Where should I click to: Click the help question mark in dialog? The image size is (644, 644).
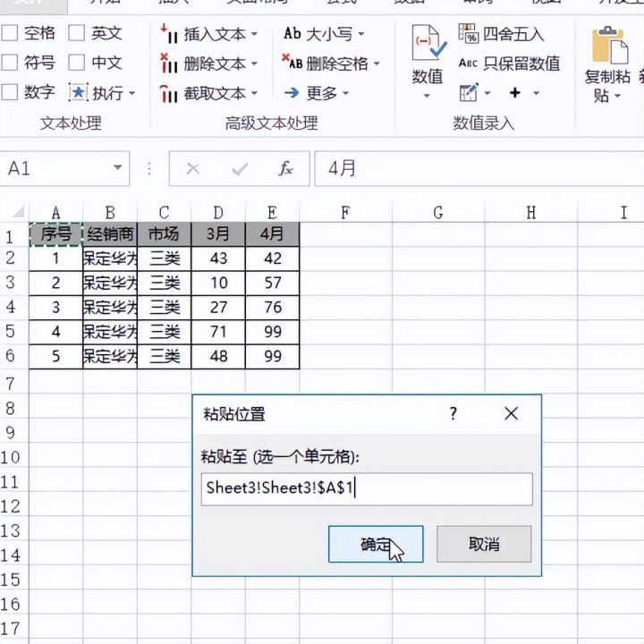click(453, 413)
